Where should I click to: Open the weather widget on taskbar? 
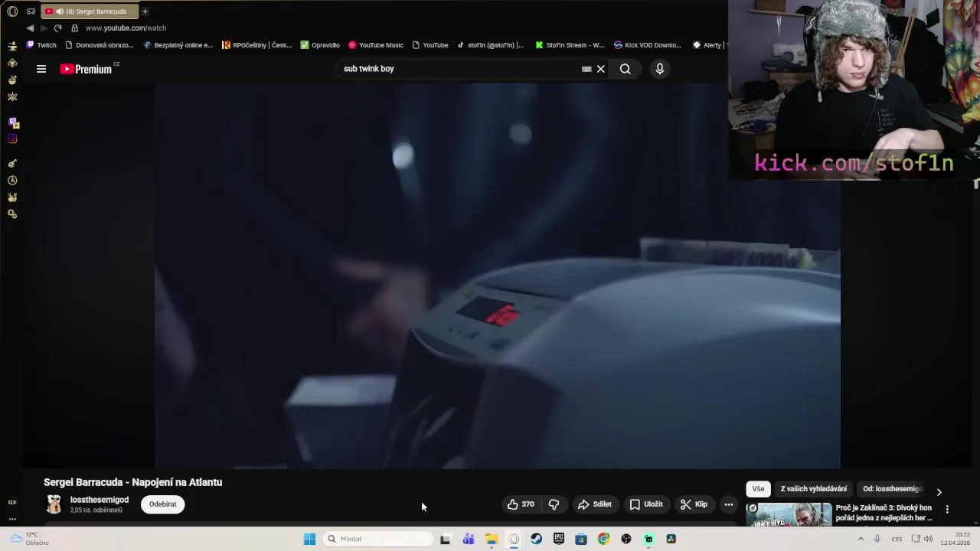(31, 539)
